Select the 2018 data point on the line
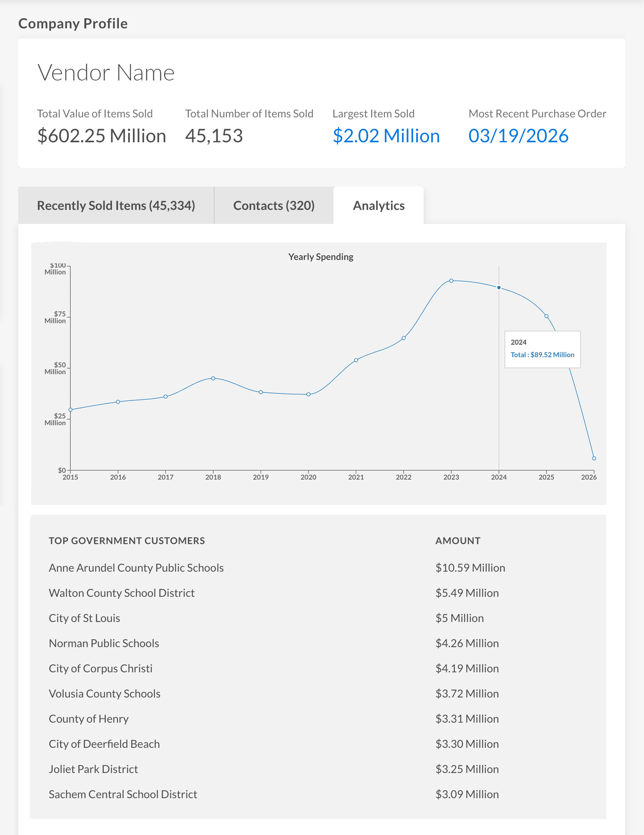 pyautogui.click(x=213, y=378)
